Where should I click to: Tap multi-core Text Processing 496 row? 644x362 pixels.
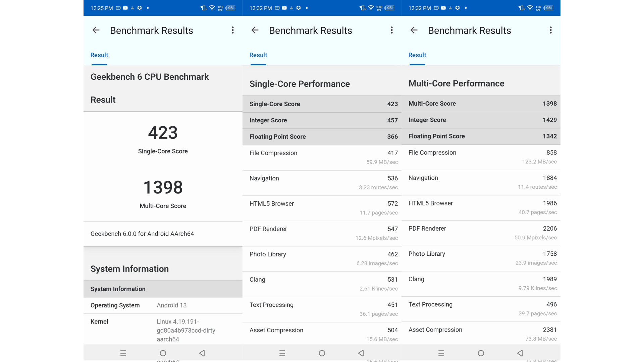coord(481,309)
